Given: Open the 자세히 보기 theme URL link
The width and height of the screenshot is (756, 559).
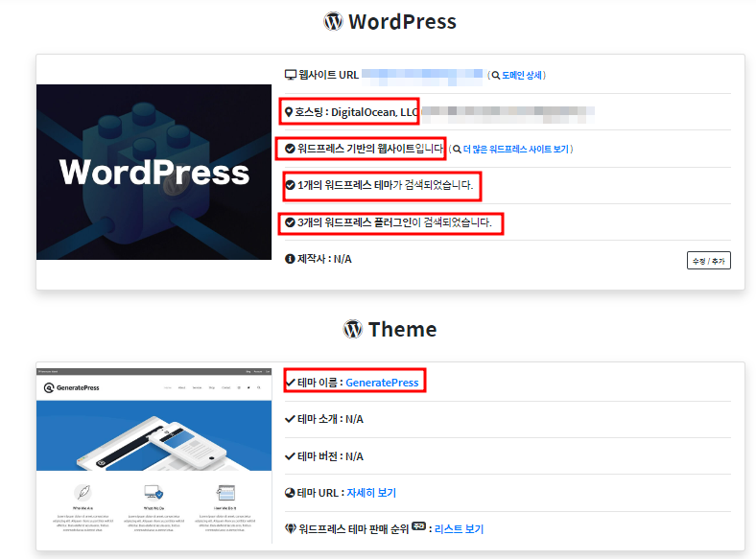Looking at the screenshot, I should coord(371,493).
